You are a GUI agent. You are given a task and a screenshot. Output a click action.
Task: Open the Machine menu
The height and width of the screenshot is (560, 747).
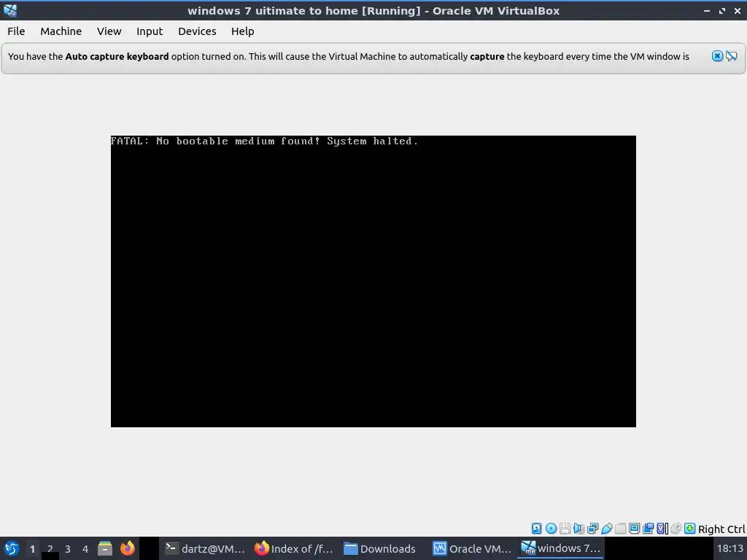(61, 31)
